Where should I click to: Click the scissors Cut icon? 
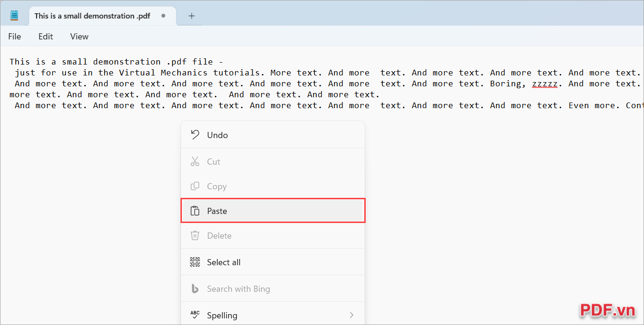[195, 161]
